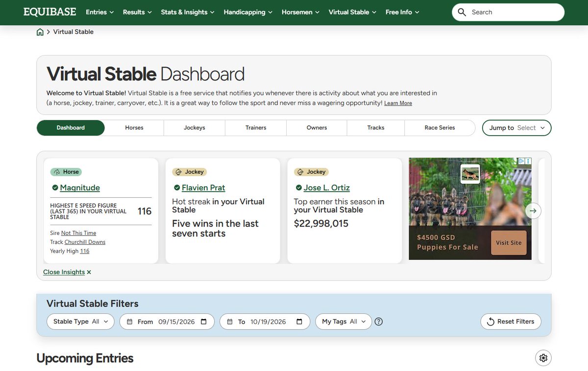
Task: Open the Handicapping menu
Action: pyautogui.click(x=248, y=12)
